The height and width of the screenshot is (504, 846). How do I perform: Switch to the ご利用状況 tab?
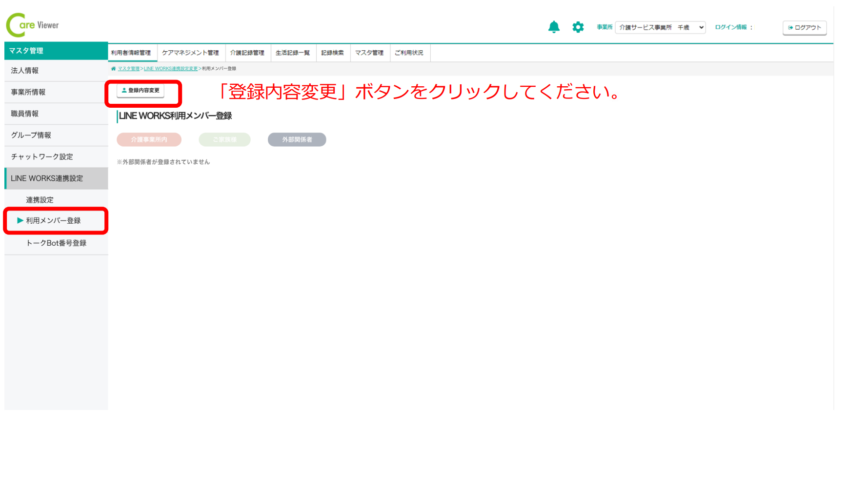coord(410,53)
